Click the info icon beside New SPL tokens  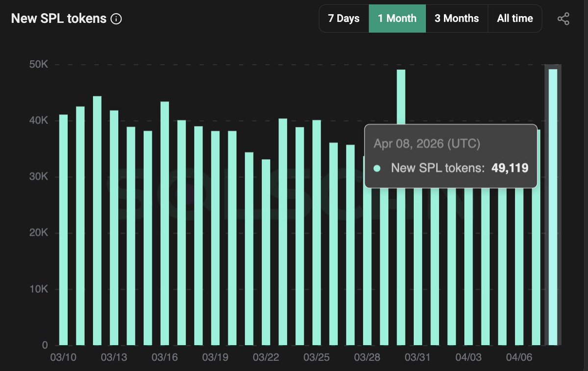(x=117, y=19)
